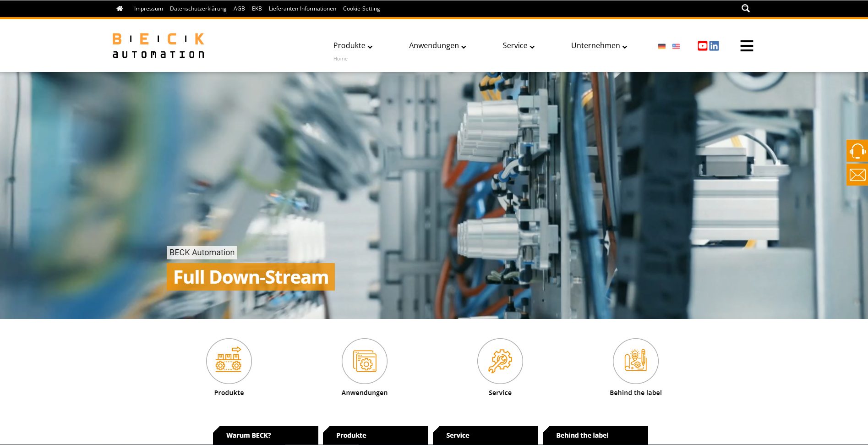Click the Anwendungen gear-window icon circle
The height and width of the screenshot is (445, 868).
tap(364, 361)
